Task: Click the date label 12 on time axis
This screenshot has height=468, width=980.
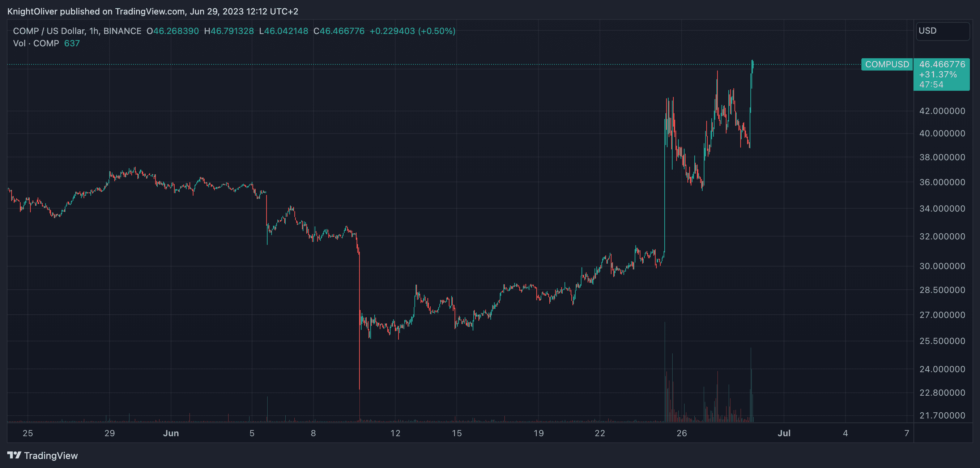Action: [395, 433]
